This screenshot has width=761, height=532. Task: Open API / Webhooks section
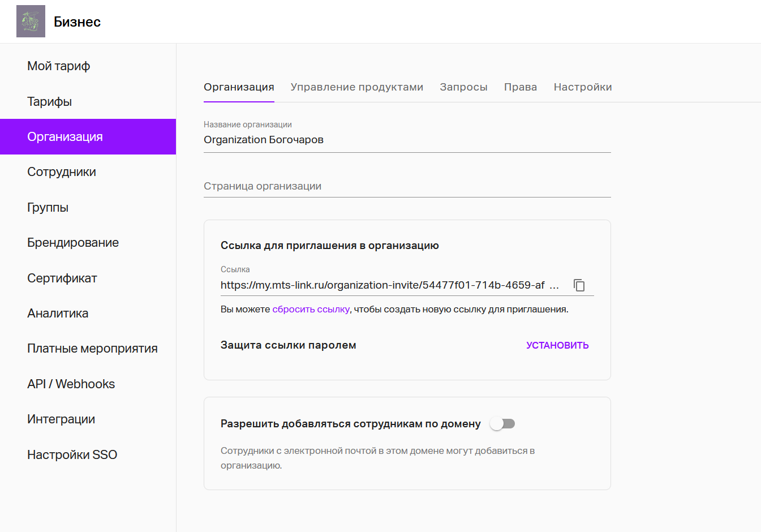tap(88, 384)
